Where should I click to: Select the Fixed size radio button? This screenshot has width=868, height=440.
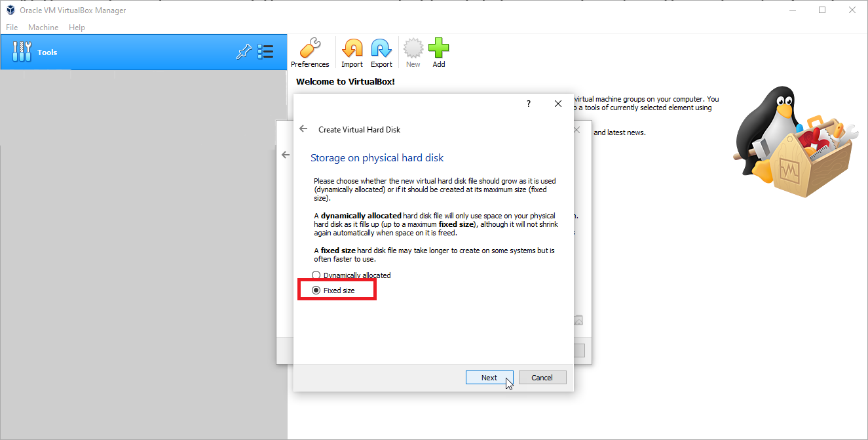[x=316, y=290]
